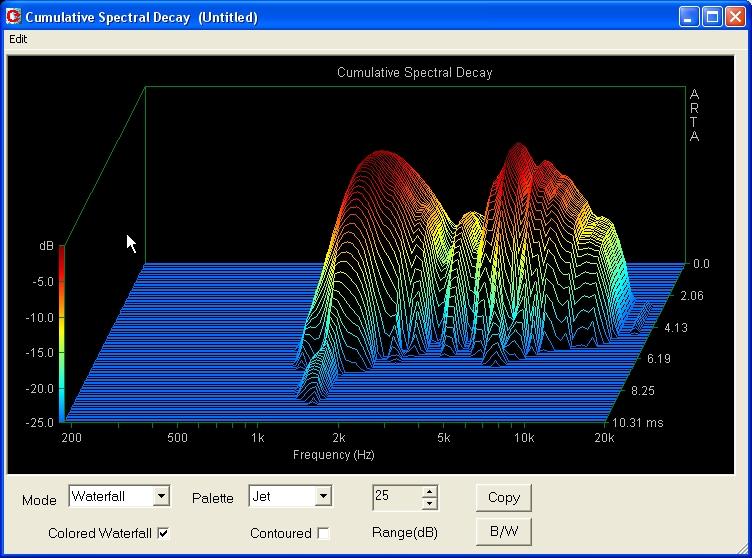Click the vertical ARTA label on plot
Image resolution: width=752 pixels, height=558 pixels.
(695, 116)
